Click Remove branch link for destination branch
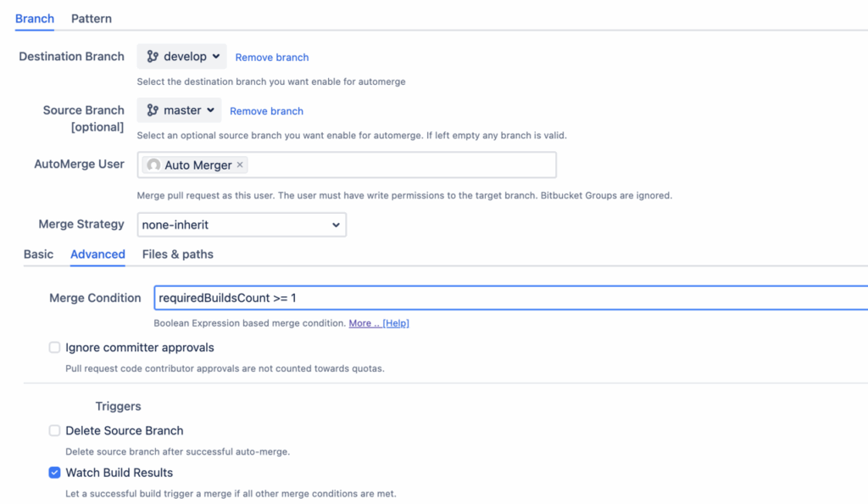This screenshot has height=504, width=868. [x=272, y=58]
